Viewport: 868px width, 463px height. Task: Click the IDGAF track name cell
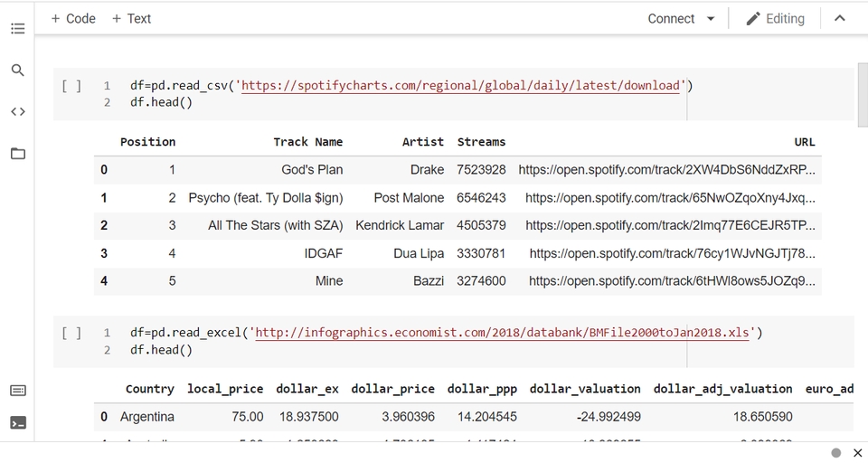point(324,253)
